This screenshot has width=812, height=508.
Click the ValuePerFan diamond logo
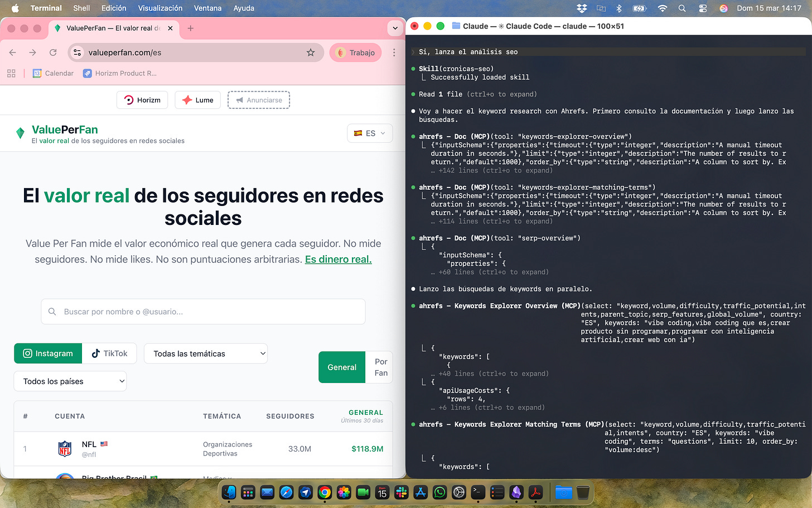pyautogui.click(x=21, y=133)
